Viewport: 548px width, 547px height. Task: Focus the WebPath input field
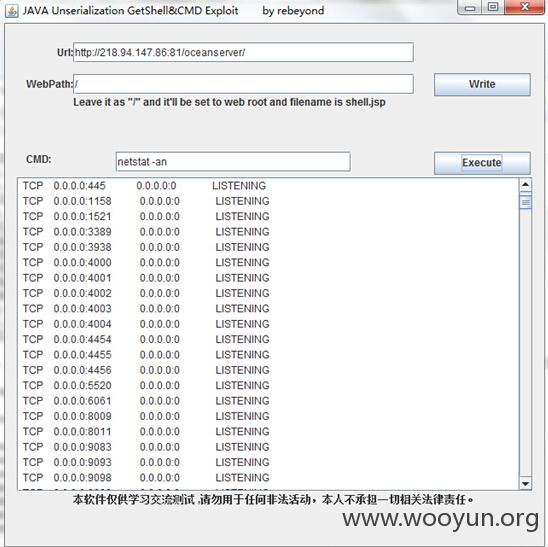(x=243, y=84)
